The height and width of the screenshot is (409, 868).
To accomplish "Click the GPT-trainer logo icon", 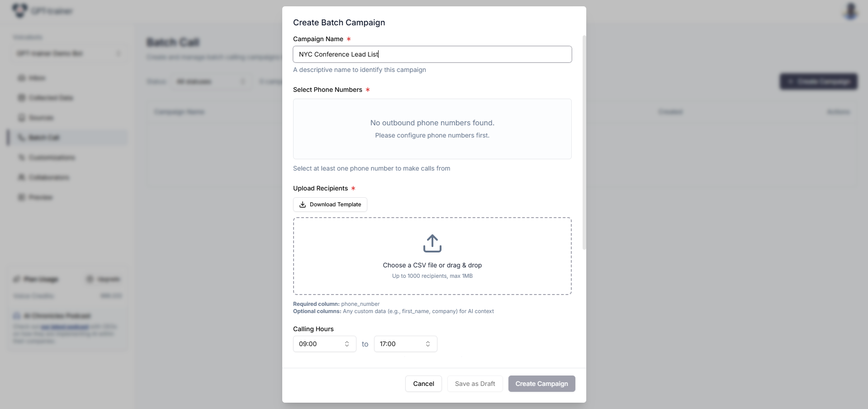I will [x=19, y=10].
